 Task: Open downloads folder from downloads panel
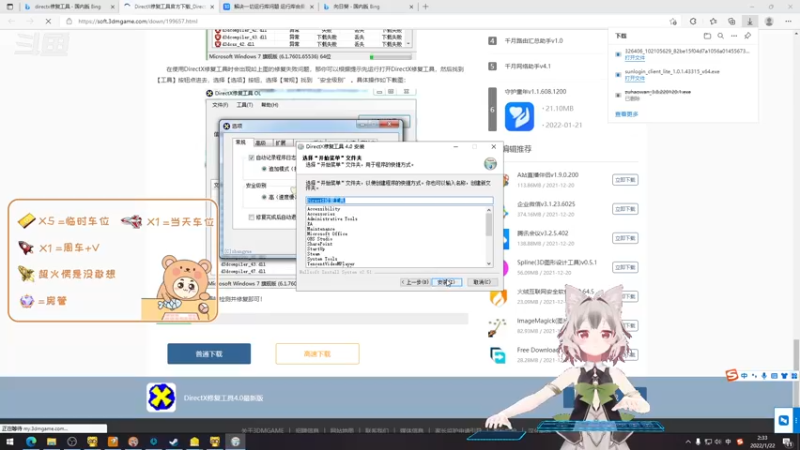tap(707, 36)
